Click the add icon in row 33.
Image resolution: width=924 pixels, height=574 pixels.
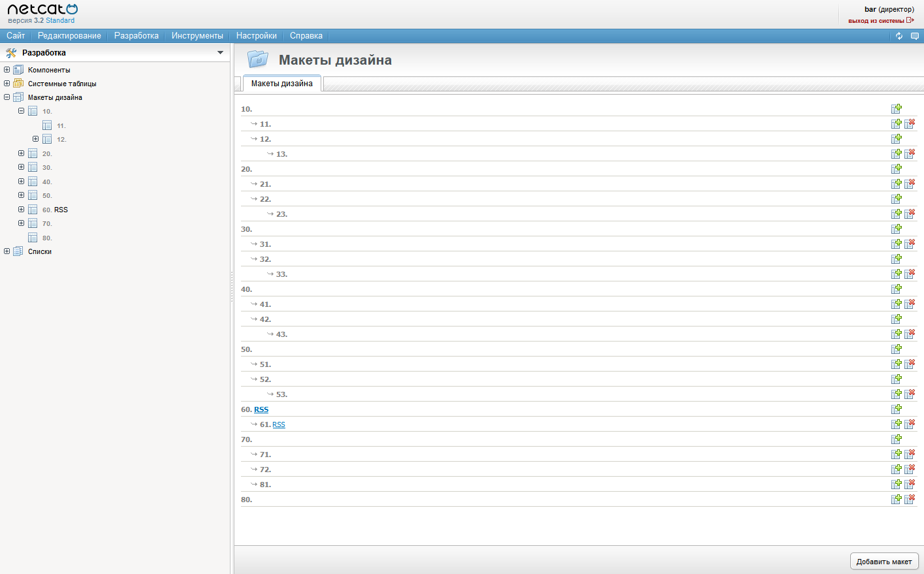pyautogui.click(x=897, y=274)
